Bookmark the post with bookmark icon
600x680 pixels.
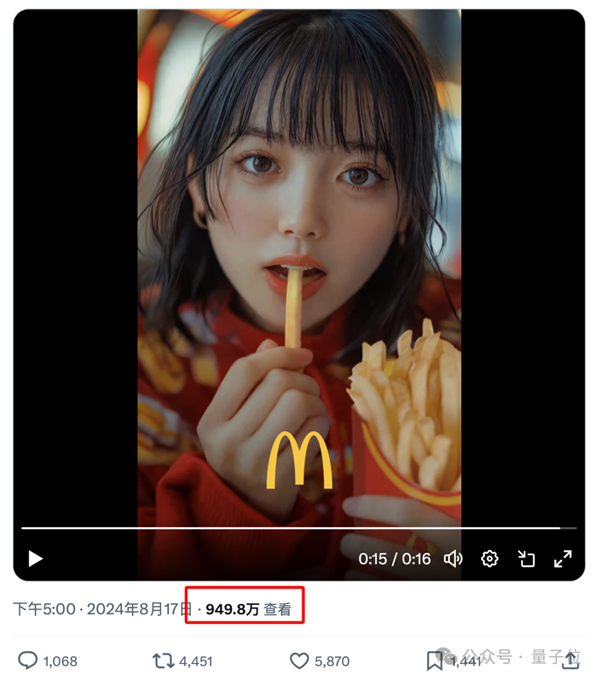(434, 661)
